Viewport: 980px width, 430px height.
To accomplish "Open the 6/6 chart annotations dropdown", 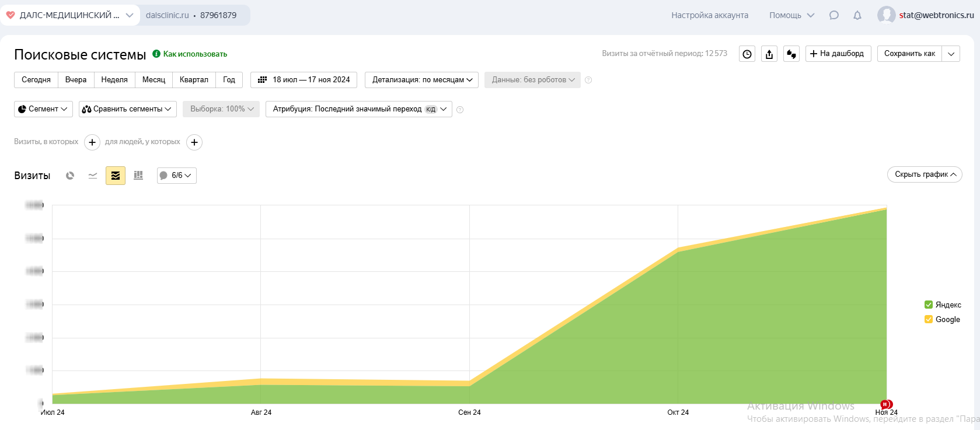I will point(177,176).
